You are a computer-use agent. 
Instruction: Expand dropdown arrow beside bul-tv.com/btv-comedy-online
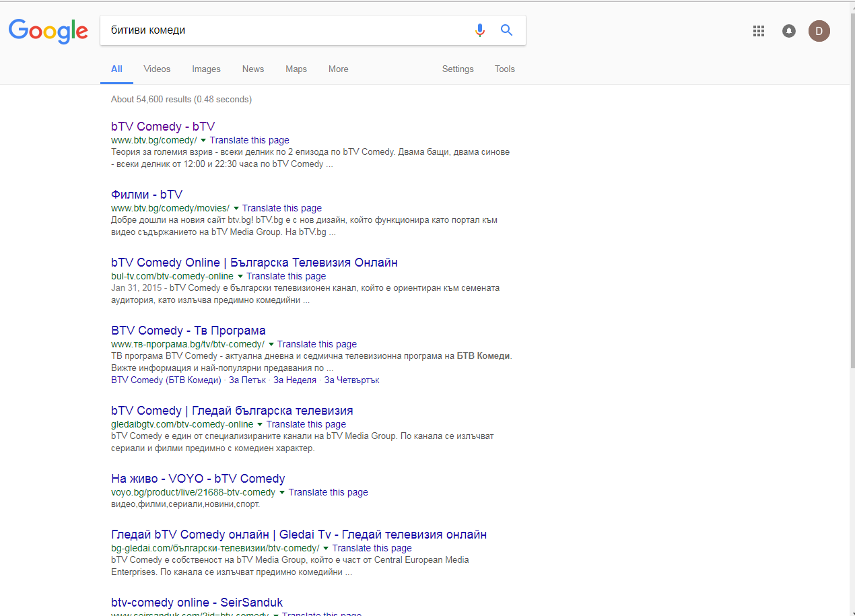tap(240, 277)
